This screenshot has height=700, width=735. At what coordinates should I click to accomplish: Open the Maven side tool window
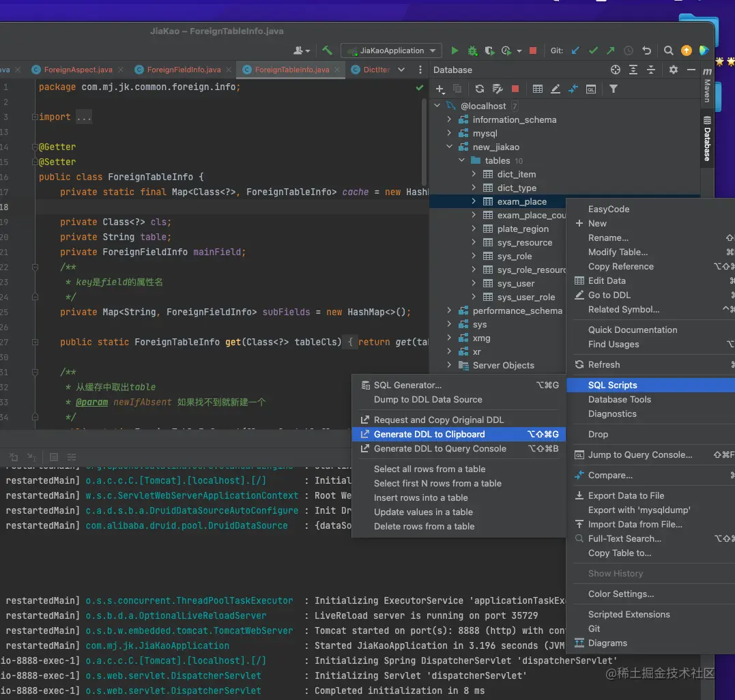[x=707, y=85]
